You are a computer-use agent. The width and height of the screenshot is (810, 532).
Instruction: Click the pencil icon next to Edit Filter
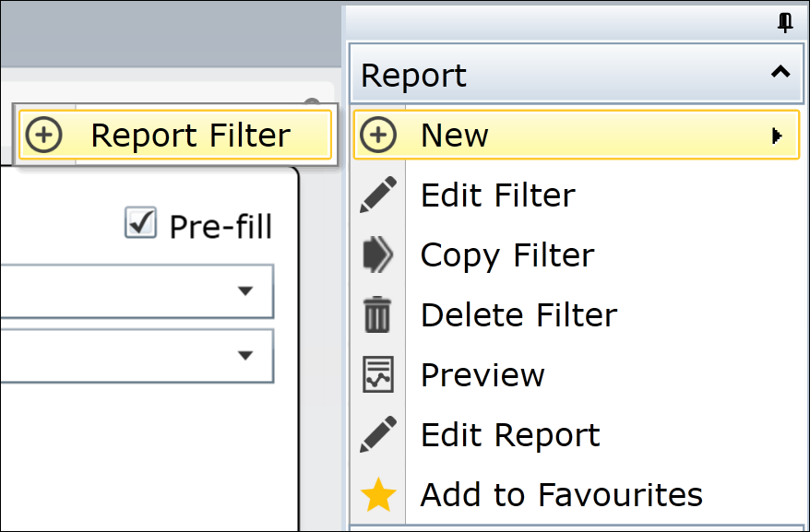coord(378,195)
